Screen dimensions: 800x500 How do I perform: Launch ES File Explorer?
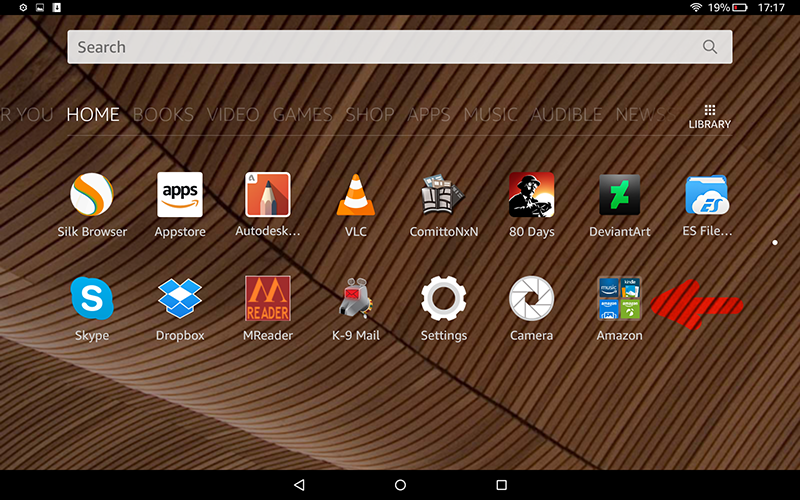tap(707, 195)
